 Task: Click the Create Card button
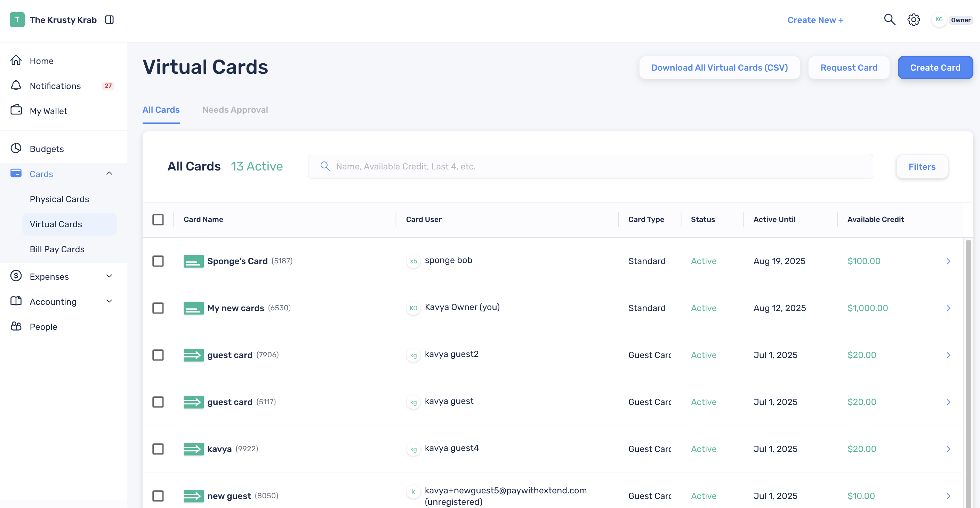pos(935,68)
